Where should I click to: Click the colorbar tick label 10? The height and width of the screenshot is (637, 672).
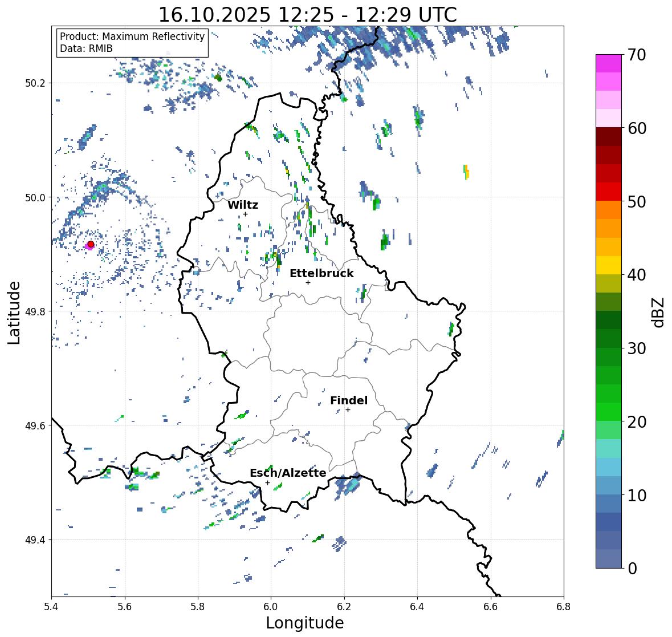(x=637, y=495)
